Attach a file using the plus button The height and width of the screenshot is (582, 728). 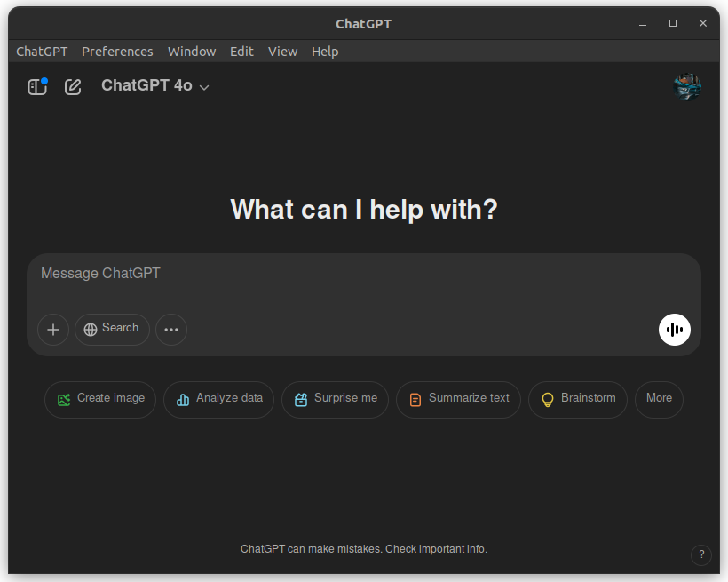pyautogui.click(x=53, y=330)
